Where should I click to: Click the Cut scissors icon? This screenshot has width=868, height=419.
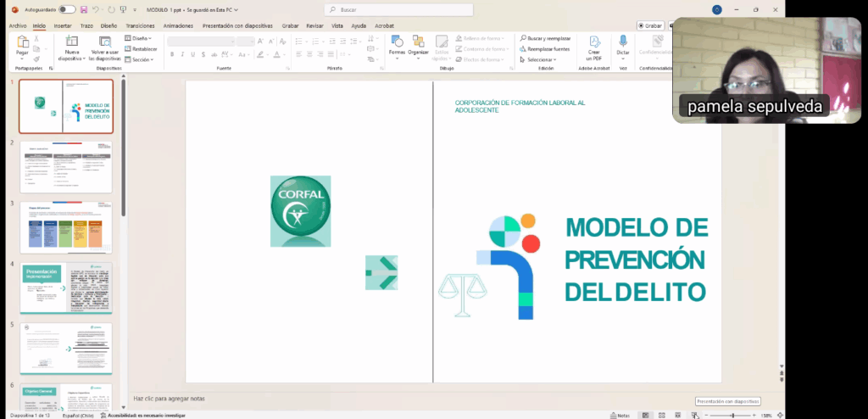[x=37, y=39]
